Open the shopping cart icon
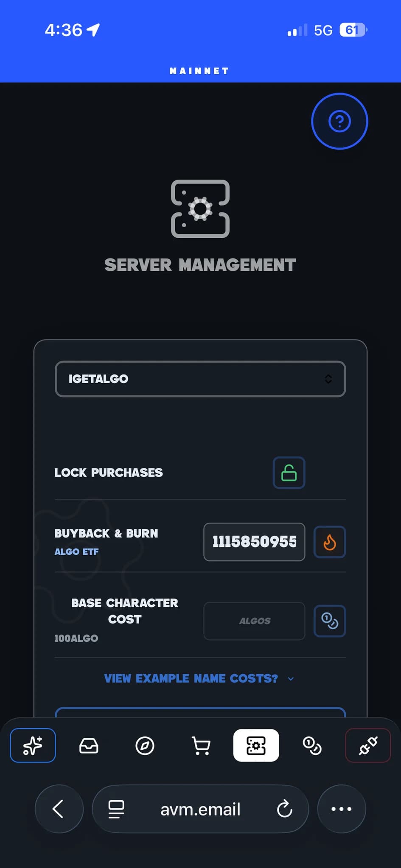Viewport: 401px width, 868px height. click(201, 746)
